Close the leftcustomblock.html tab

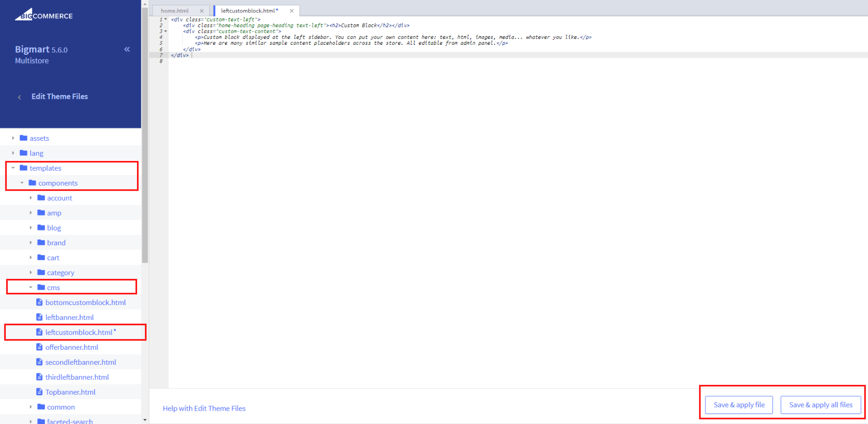tap(291, 11)
